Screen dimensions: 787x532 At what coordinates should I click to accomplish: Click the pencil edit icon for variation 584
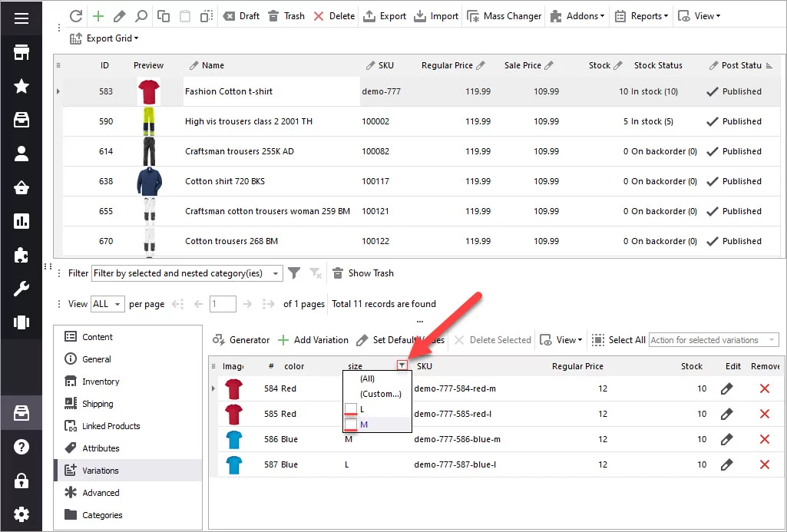tap(726, 388)
